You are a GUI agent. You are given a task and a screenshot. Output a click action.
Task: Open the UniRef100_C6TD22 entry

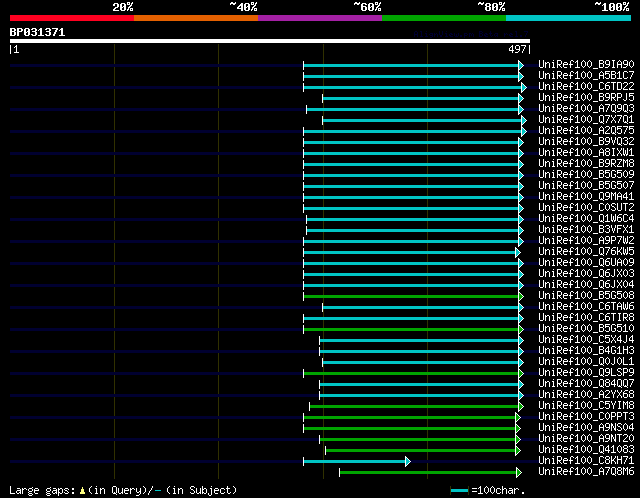pyautogui.click(x=586, y=87)
